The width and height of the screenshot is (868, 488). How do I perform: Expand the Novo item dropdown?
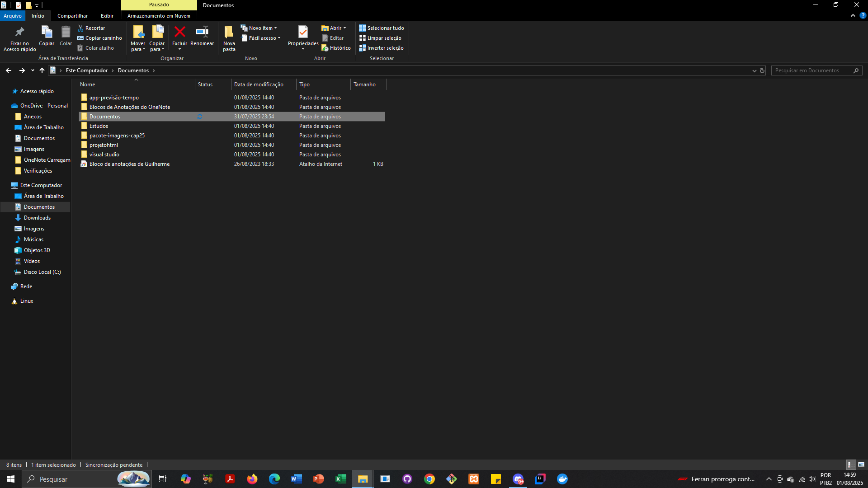(x=259, y=28)
